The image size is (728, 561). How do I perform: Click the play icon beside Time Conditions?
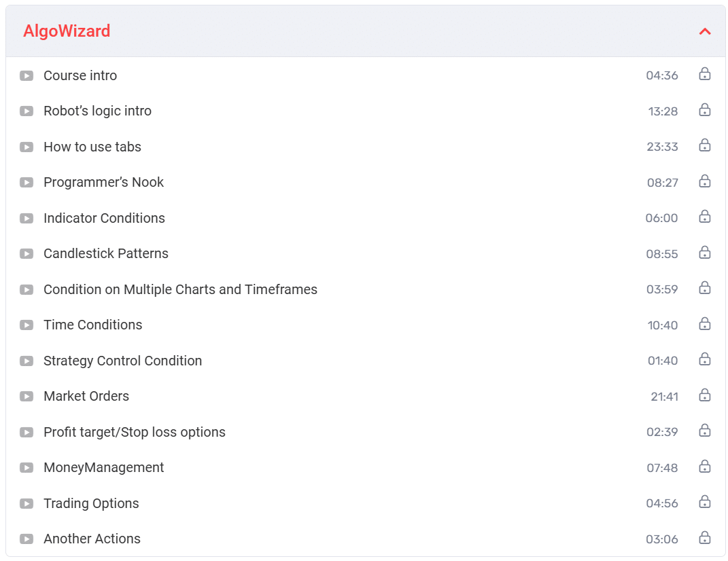click(27, 325)
